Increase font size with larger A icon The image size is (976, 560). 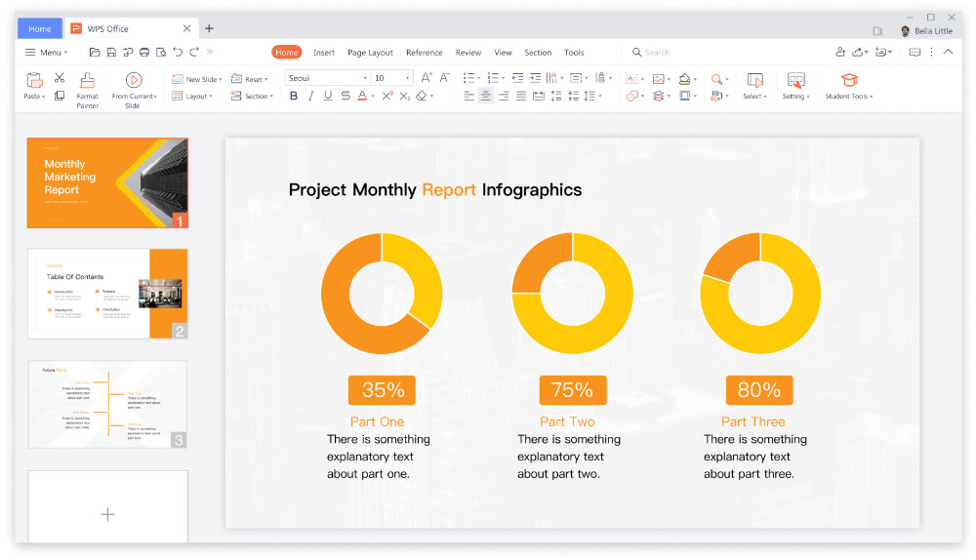[427, 78]
